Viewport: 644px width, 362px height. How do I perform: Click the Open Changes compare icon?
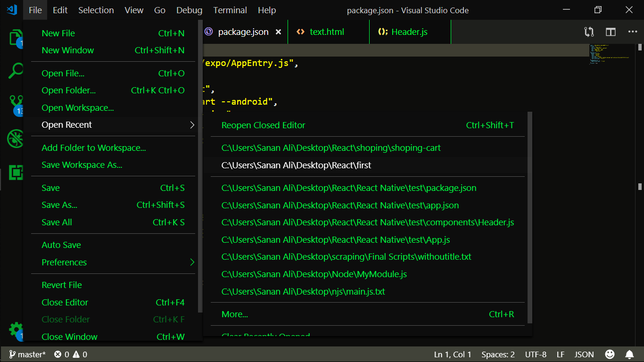[x=589, y=32]
